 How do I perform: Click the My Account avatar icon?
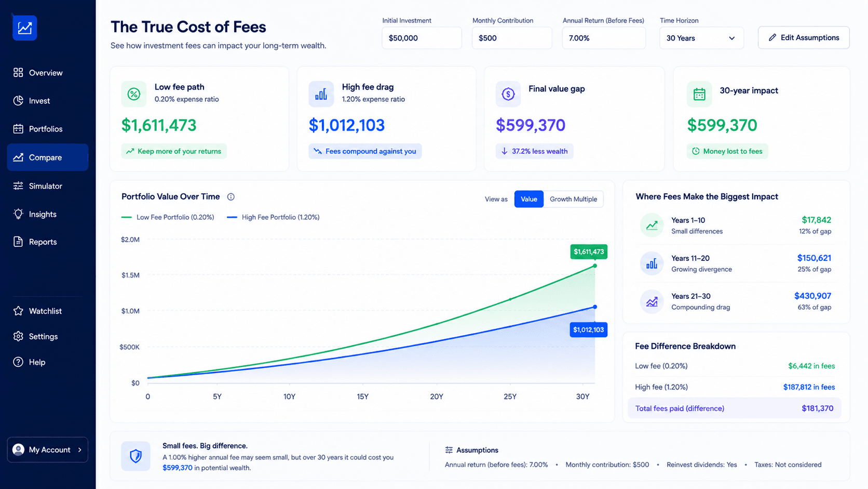(x=18, y=450)
